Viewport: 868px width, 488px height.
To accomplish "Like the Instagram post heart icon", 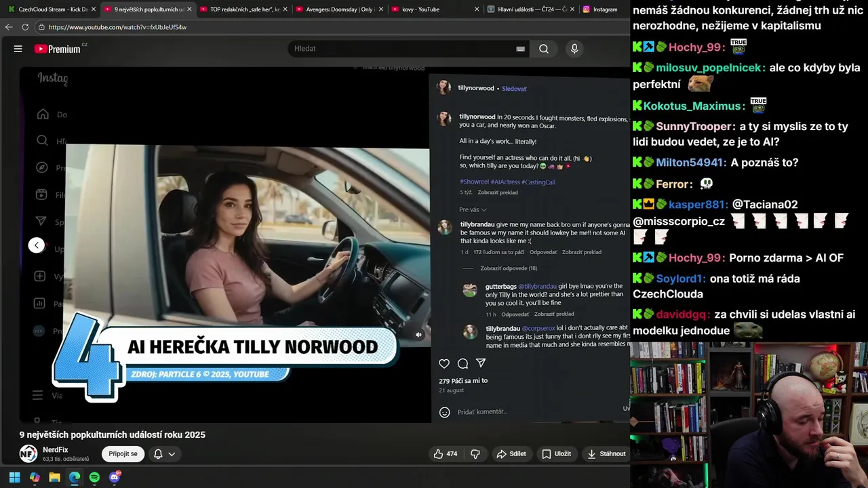I will tap(444, 363).
